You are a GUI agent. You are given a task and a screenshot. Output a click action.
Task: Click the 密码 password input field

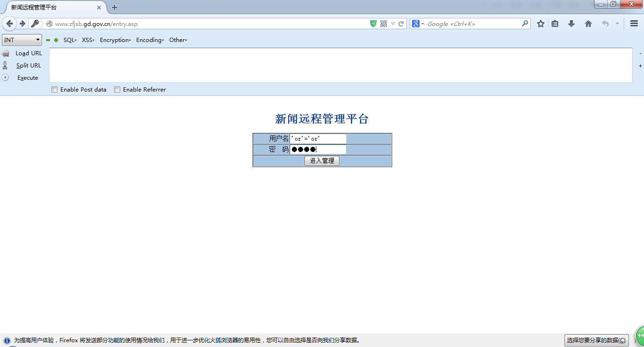point(318,150)
